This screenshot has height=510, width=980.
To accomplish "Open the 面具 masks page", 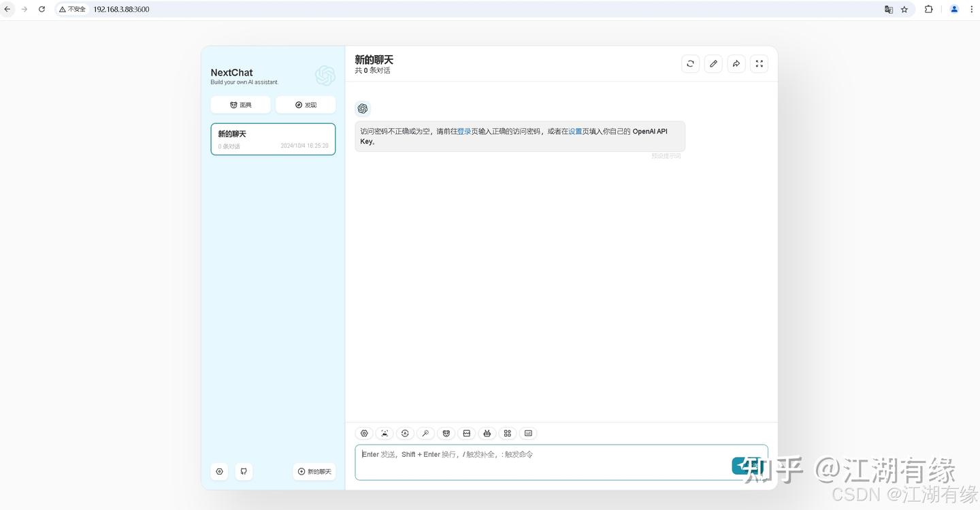I will pos(240,105).
